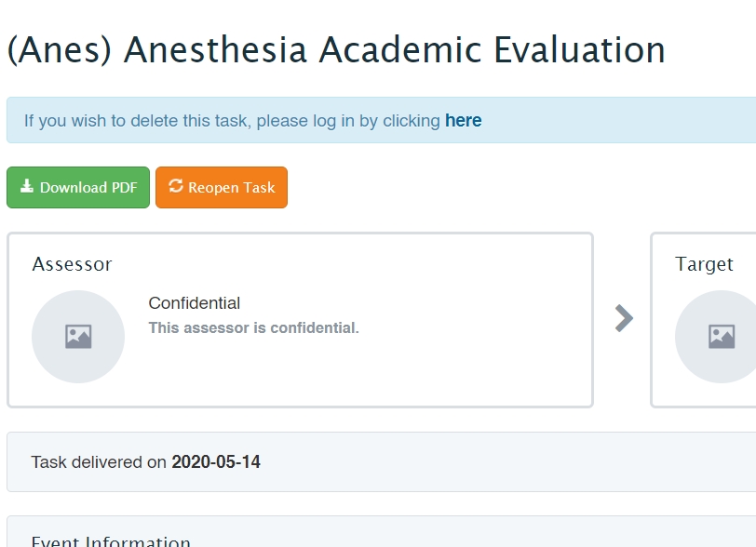Click the Assessor placeholder avatar image
Viewport: 756px width, 547px height.
[78, 336]
